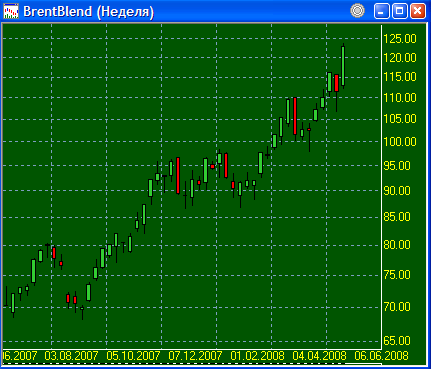Image resolution: width=431 pixels, height=369 pixels.
Task: Click the title text BrentBlend (Неделя)
Action: [89, 12]
